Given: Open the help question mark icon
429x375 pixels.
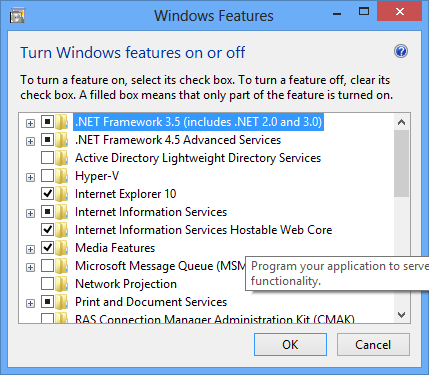Looking at the screenshot, I should (x=401, y=51).
